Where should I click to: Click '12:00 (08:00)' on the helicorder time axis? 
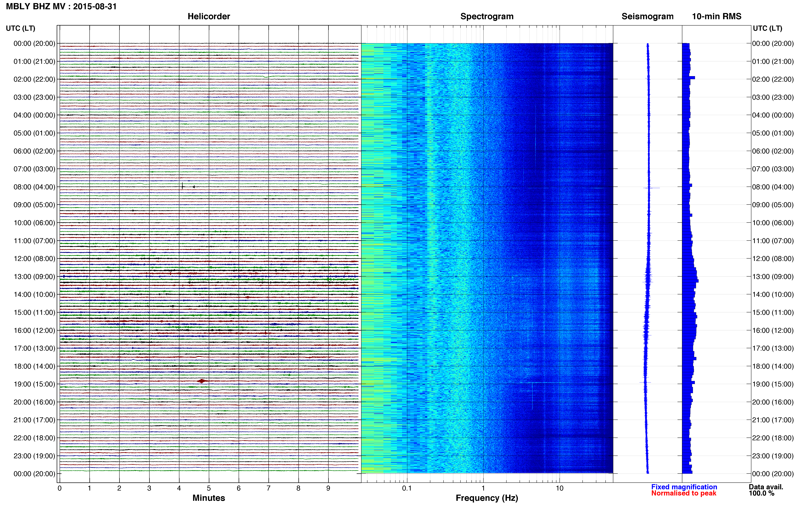[34, 259]
